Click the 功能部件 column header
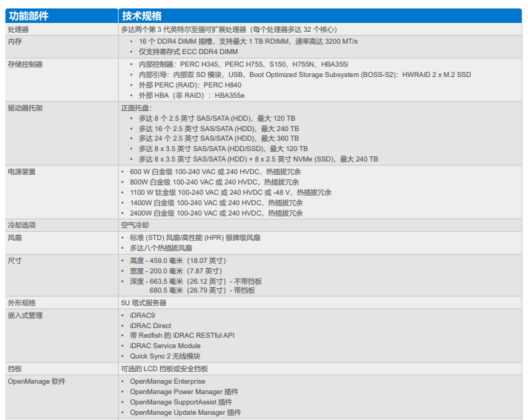Screen dimensions: 528x420 click(x=29, y=16)
